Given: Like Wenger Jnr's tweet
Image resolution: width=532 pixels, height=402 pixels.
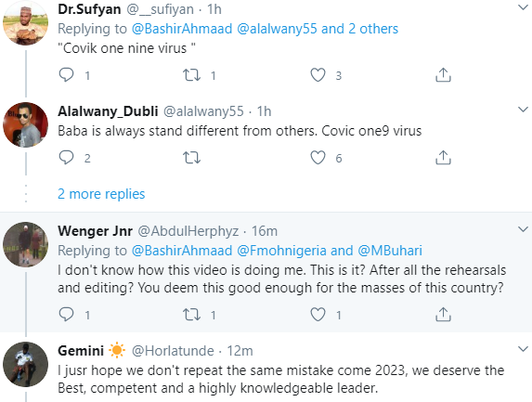Looking at the screenshot, I should click(318, 315).
